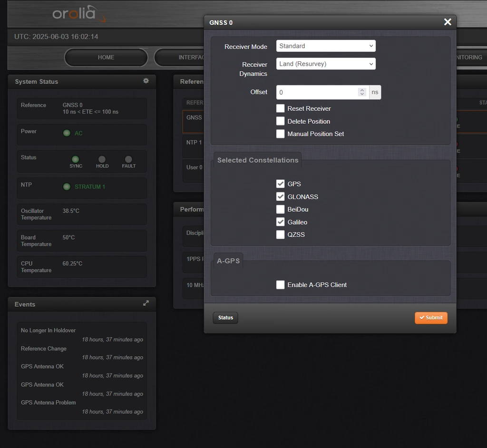
Task: Toggle Manual Position Set checkbox
Action: (281, 134)
